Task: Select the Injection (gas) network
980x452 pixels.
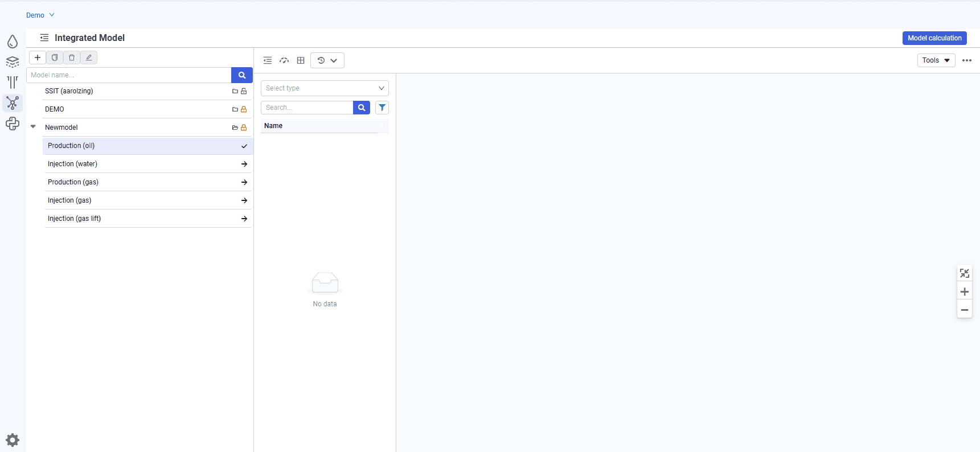Action: coord(147,200)
